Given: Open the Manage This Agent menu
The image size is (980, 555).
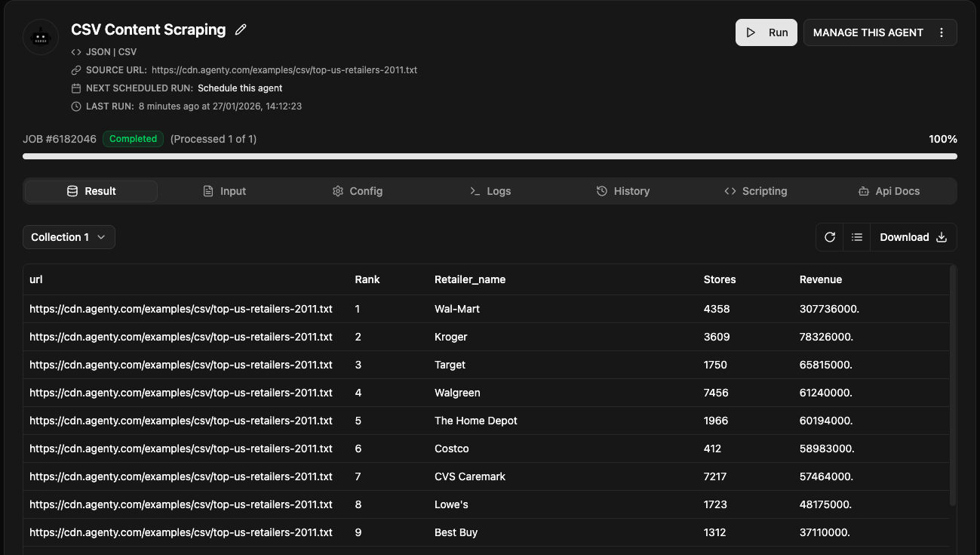Looking at the screenshot, I should click(868, 32).
